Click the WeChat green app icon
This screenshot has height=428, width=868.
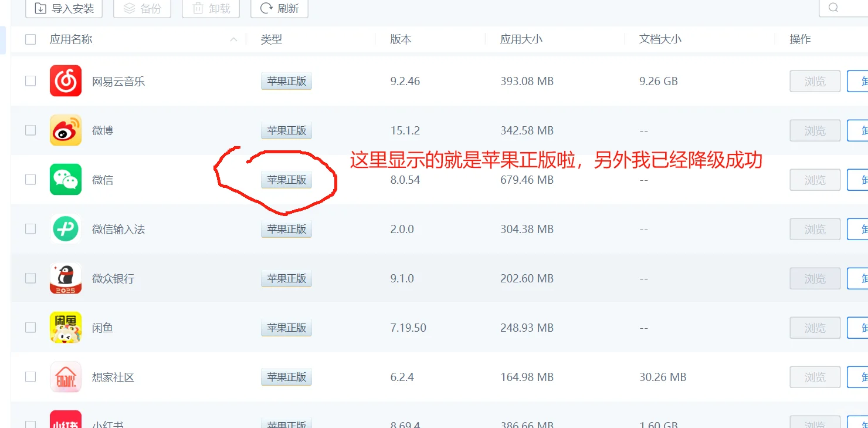(x=65, y=179)
